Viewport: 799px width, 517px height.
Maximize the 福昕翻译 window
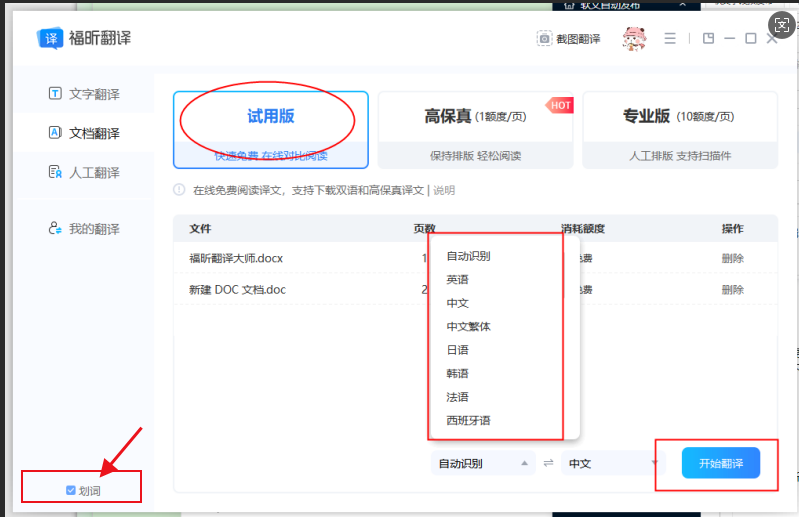point(751,38)
